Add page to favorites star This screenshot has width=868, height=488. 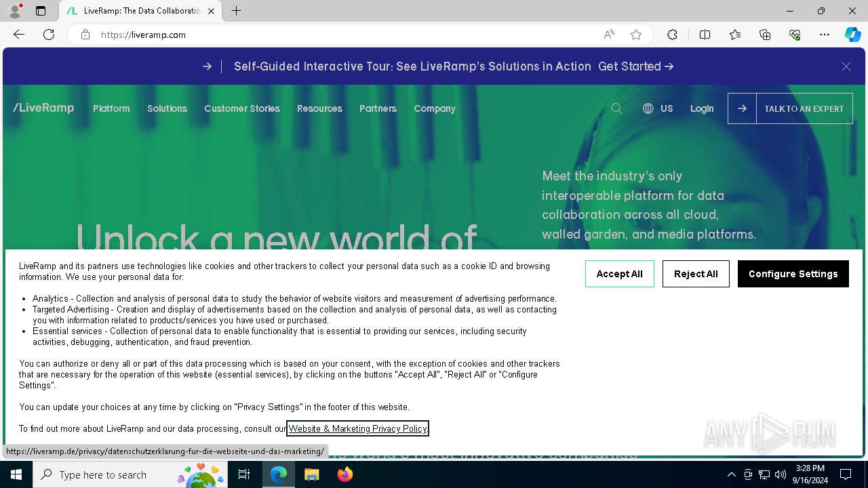[636, 35]
